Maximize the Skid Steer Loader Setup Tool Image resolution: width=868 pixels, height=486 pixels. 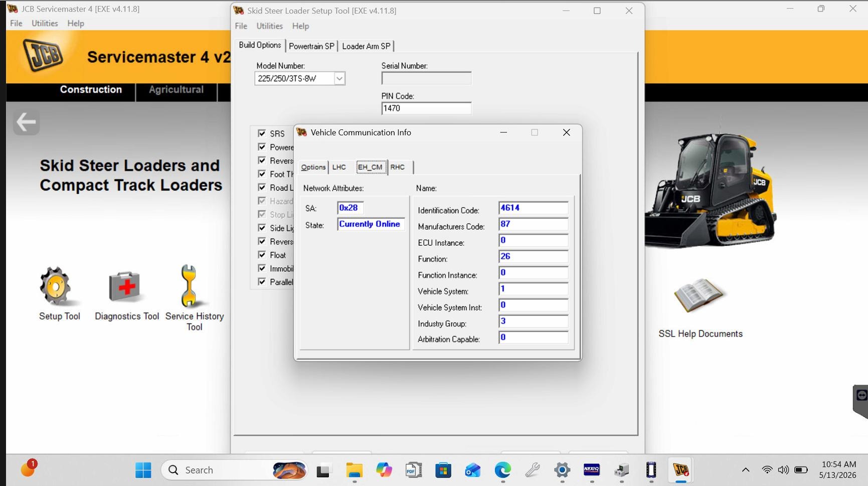[x=597, y=11]
